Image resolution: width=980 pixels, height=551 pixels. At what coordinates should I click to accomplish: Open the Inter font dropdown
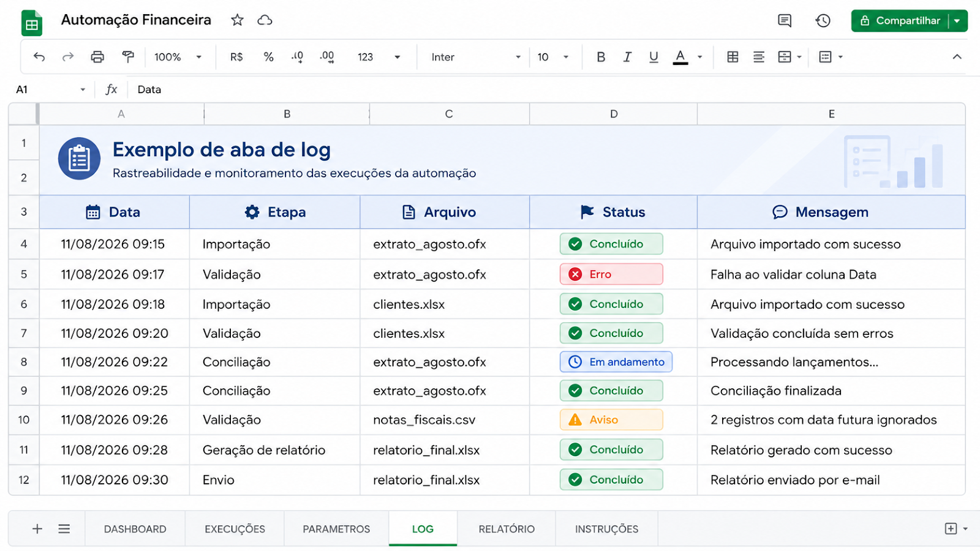pos(475,57)
